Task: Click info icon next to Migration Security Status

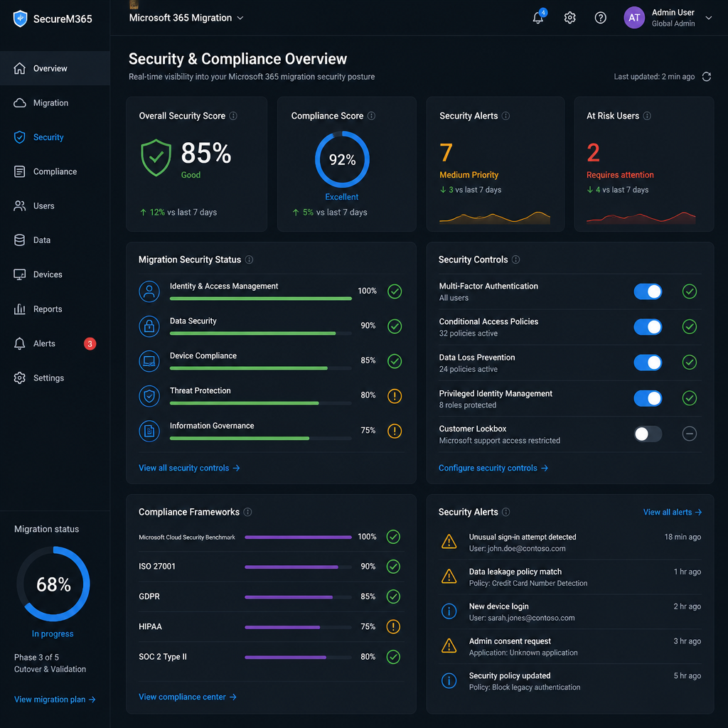Action: [x=250, y=259]
